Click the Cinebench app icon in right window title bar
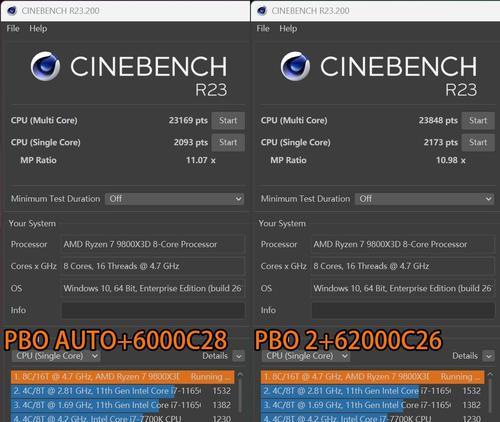Image resolution: width=500 pixels, height=422 pixels. [x=262, y=11]
